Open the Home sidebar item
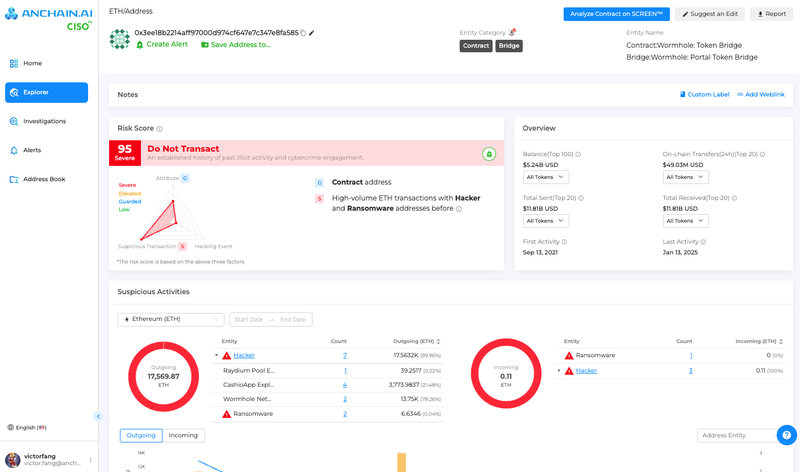This screenshot has height=472, width=800. pyautogui.click(x=46, y=63)
